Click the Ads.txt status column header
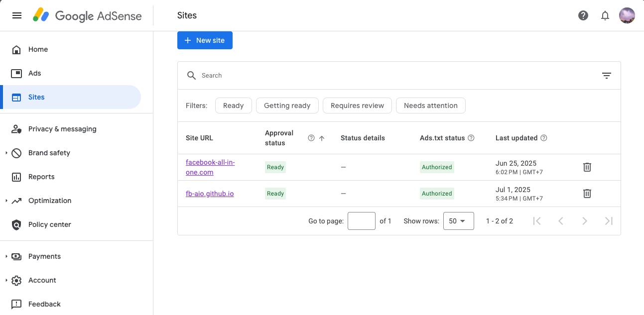This screenshot has width=644, height=315. click(x=442, y=138)
